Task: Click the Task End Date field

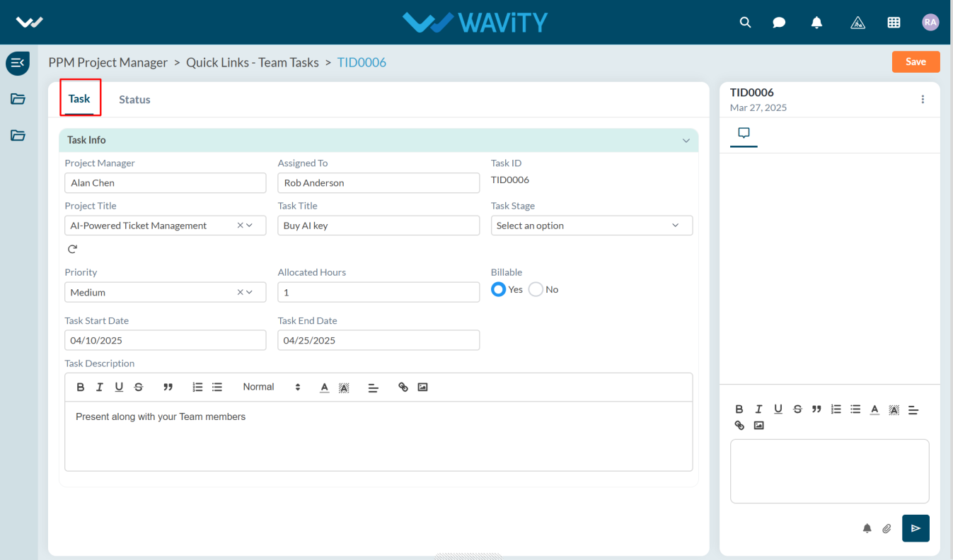Action: (x=379, y=340)
